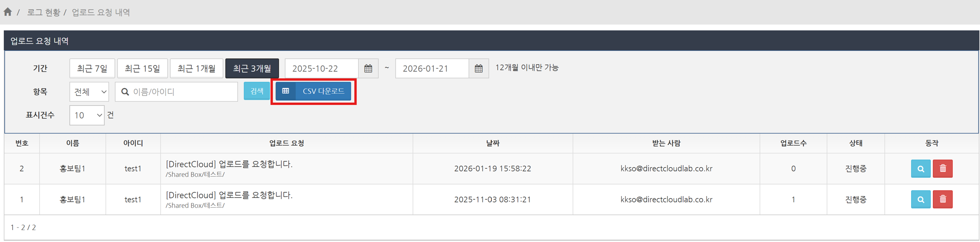Click the home icon in breadcrumb

pos(8,12)
